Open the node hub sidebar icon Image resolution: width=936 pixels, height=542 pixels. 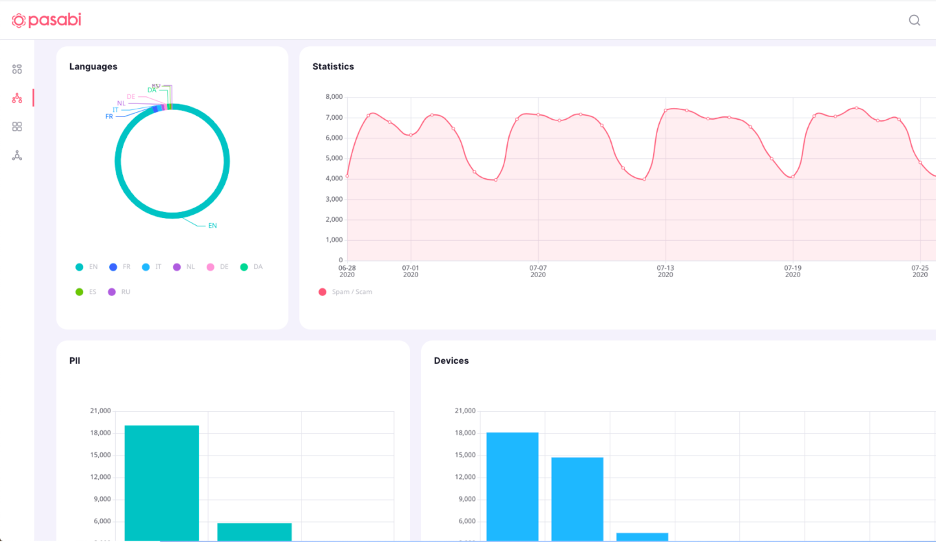click(17, 155)
